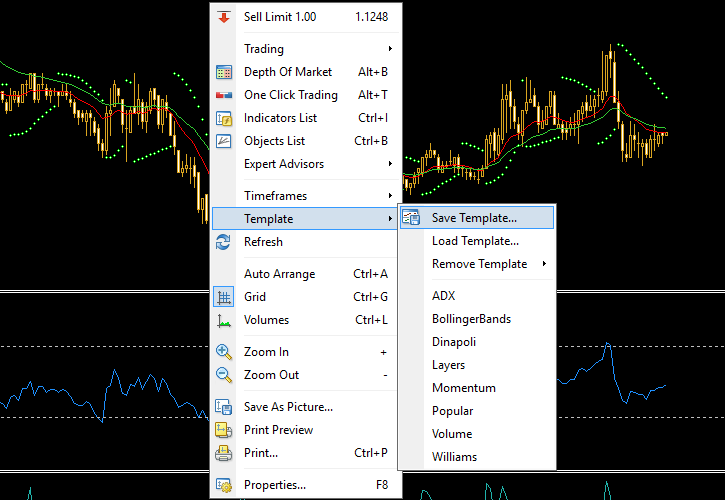Choose Print... menu entry
725x500 pixels.
306,453
